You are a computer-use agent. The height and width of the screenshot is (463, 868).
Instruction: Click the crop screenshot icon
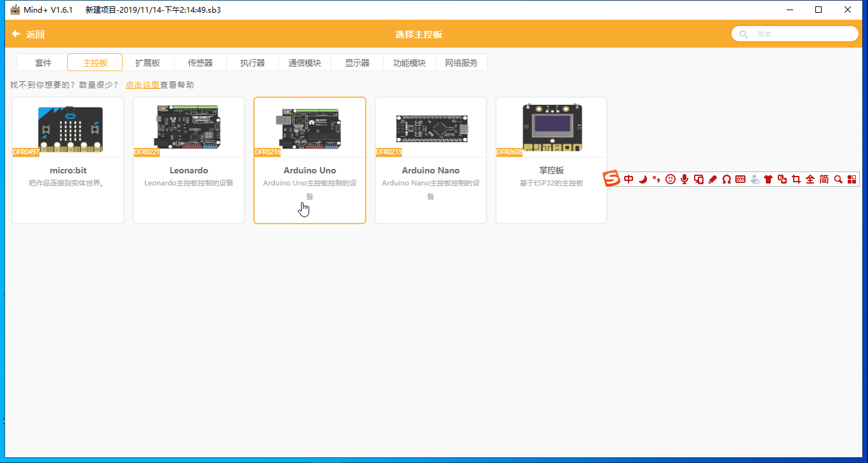796,180
